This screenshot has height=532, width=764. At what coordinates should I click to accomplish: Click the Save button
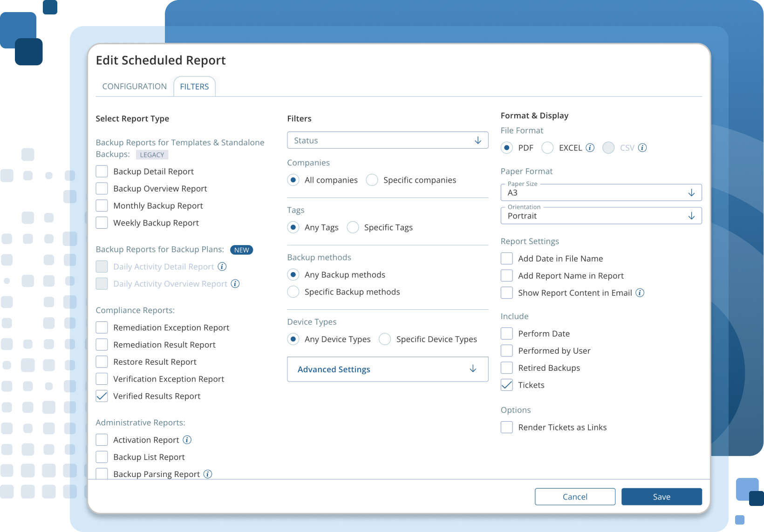[661, 497]
